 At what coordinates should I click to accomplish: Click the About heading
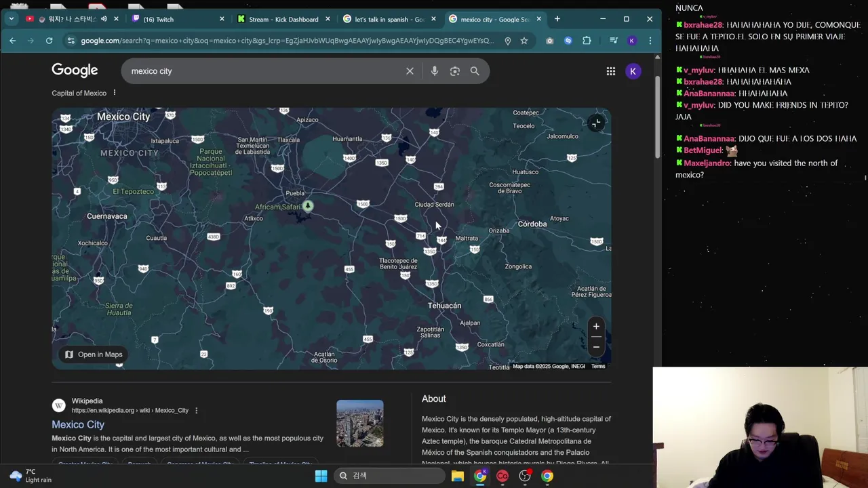434,399
